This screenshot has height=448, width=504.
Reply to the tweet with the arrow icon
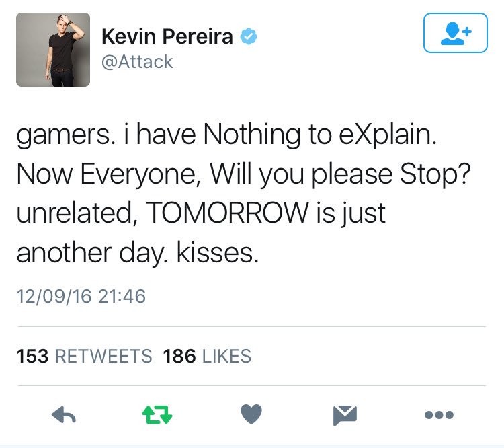pos(64,414)
